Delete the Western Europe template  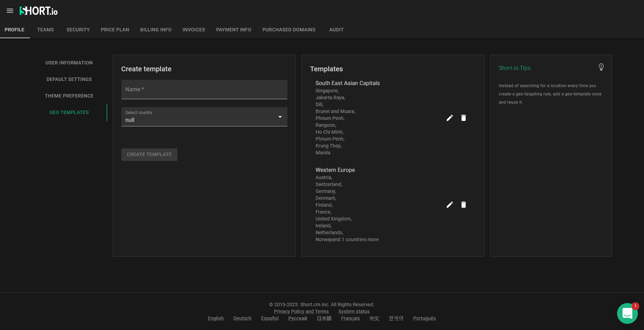coord(464,205)
